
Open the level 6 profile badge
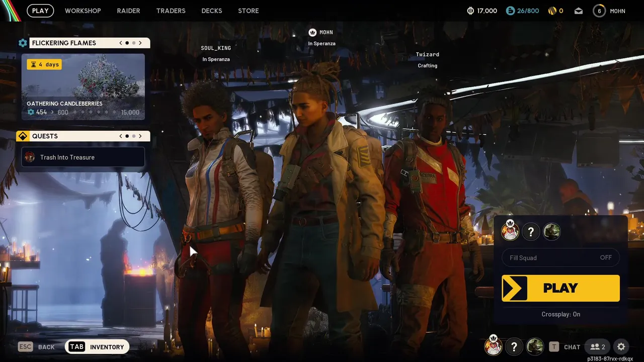point(599,11)
